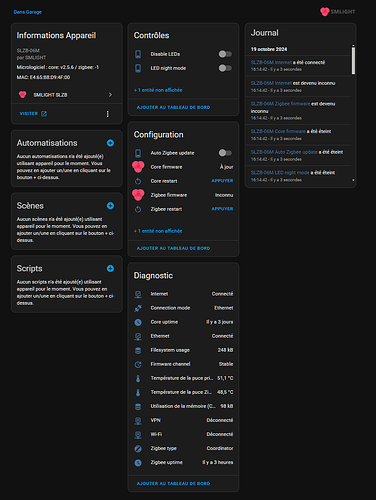
Task: Expand the SMLIGHT SLZB integration chevron
Action: tap(110, 95)
